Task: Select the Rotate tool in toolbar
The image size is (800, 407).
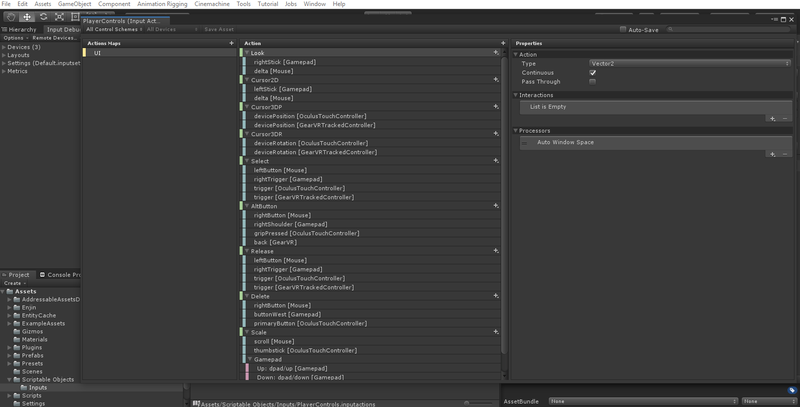Action: [x=43, y=17]
